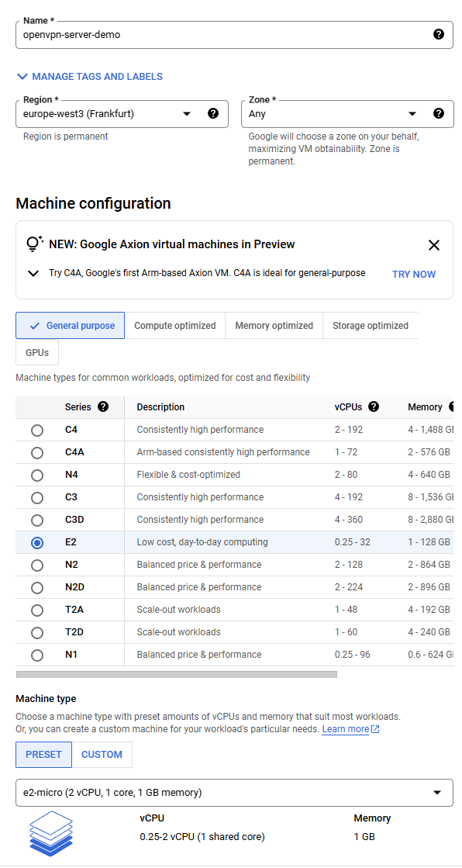Click the horizontal scrollbar under series table

coord(177,674)
